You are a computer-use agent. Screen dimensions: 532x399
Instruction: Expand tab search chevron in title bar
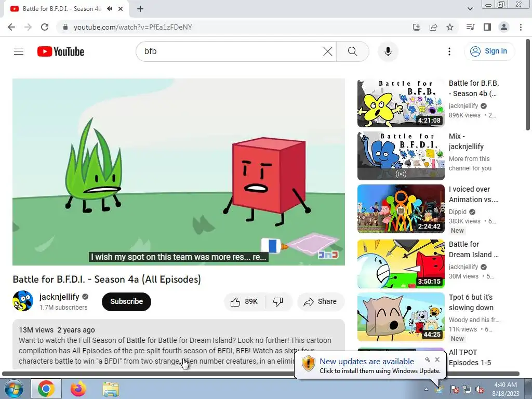[470, 9]
